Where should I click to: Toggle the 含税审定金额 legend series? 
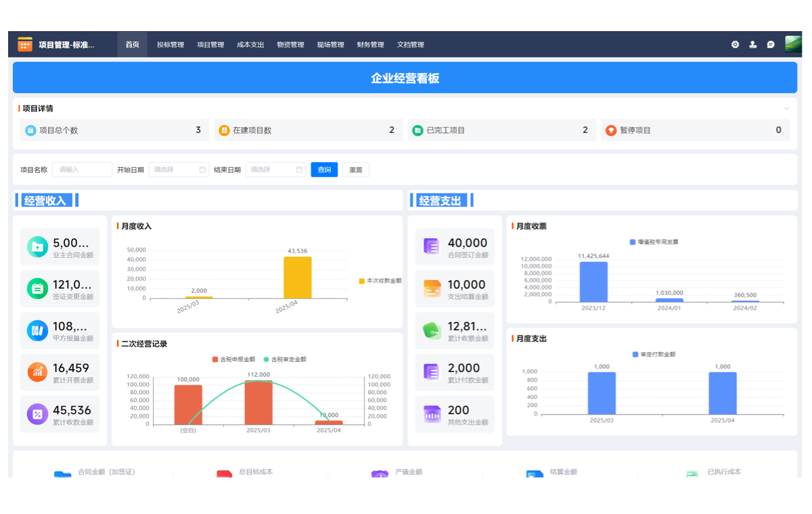click(284, 359)
